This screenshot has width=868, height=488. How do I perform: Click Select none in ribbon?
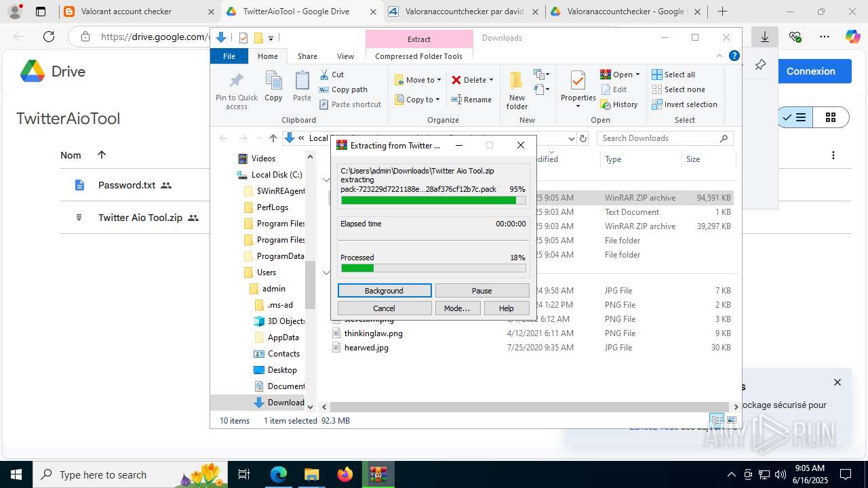(x=678, y=89)
